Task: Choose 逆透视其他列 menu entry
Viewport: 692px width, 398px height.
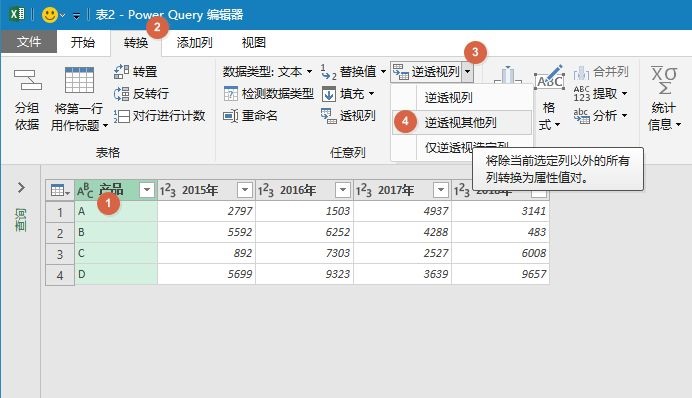Action: pos(462,122)
